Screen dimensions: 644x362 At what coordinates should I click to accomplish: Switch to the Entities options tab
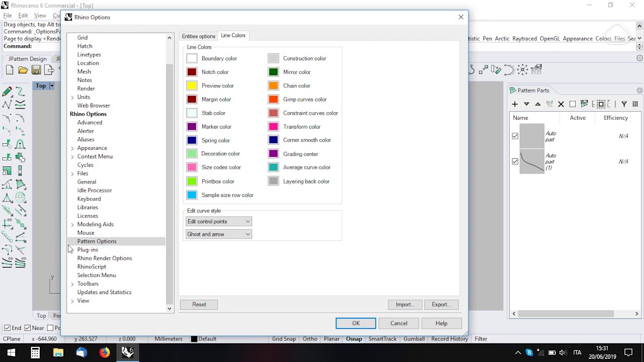pos(198,36)
